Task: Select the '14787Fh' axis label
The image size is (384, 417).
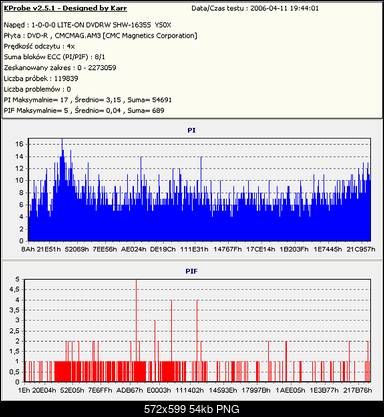Action: click(x=228, y=249)
